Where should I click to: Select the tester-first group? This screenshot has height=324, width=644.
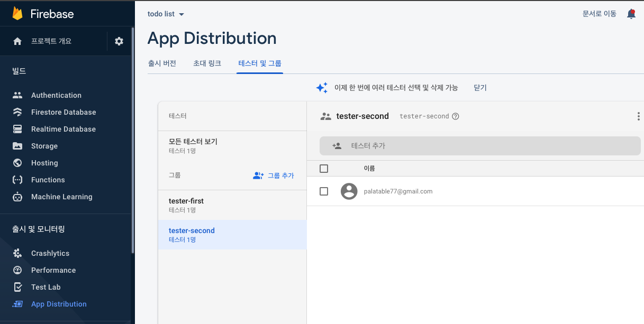tap(232, 205)
